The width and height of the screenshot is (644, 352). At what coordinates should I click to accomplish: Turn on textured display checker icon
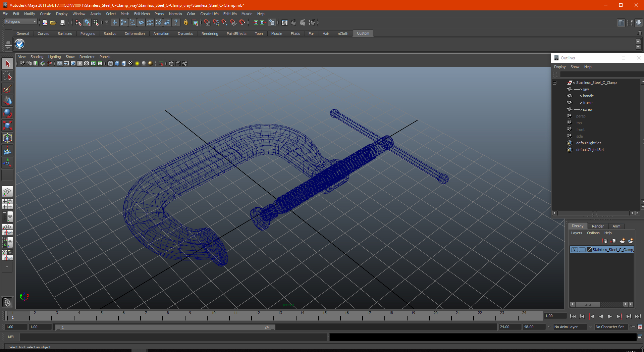coord(130,63)
